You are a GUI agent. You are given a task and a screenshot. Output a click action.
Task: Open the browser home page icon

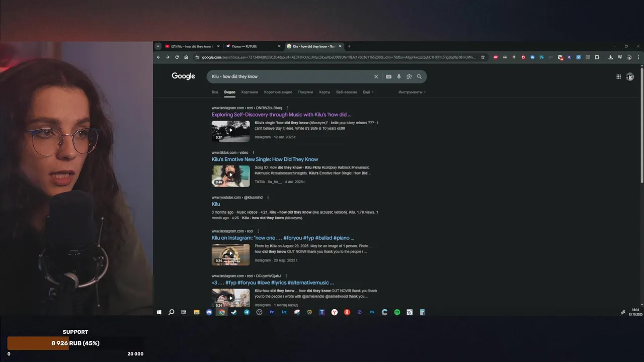186,57
